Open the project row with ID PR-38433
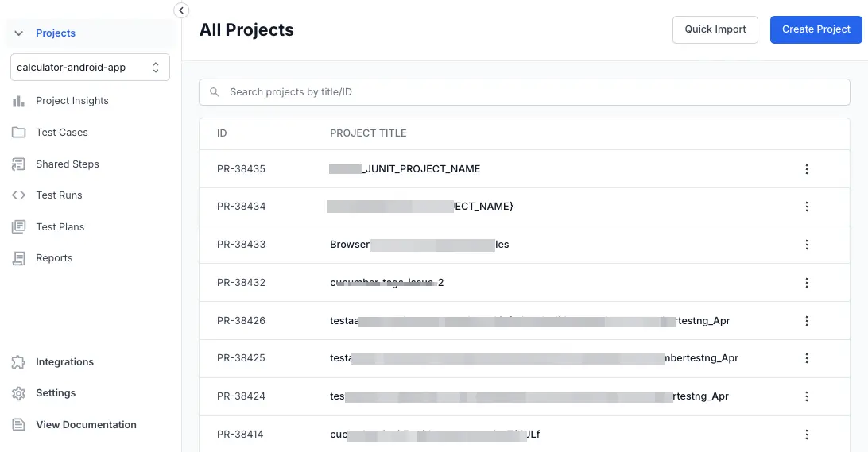Image resolution: width=868 pixels, height=452 pixels. (x=241, y=245)
